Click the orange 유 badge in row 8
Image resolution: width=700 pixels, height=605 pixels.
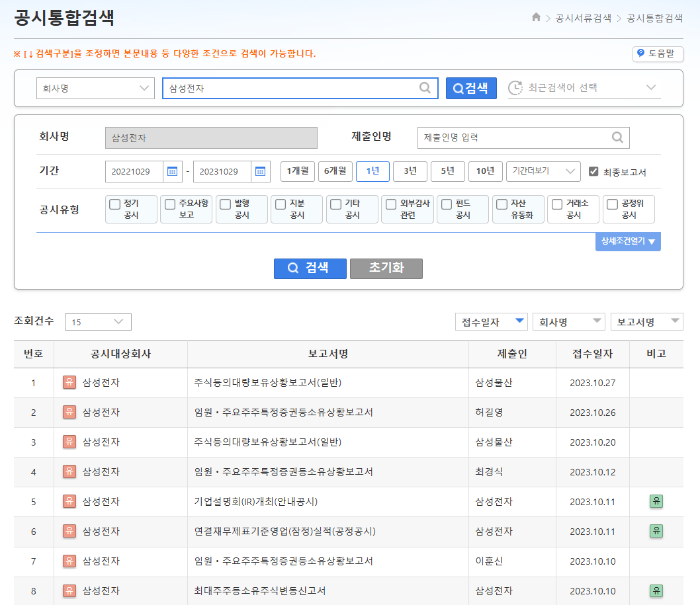(x=69, y=591)
